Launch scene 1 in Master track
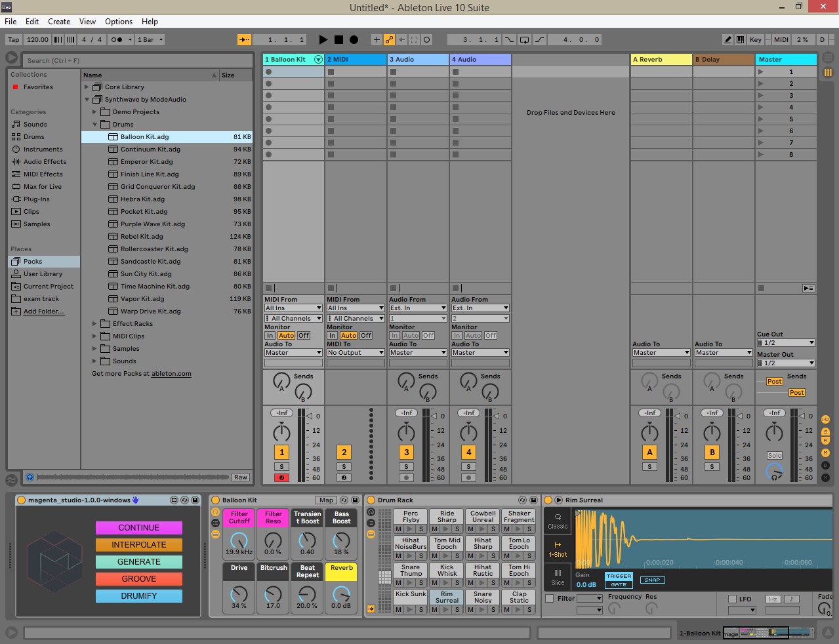839x644 pixels. point(761,72)
